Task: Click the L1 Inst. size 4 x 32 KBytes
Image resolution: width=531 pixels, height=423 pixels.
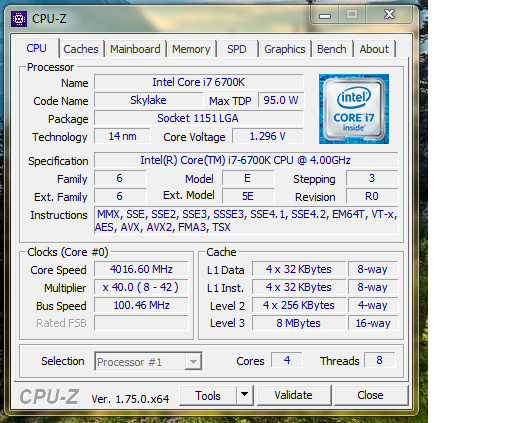Action: click(x=299, y=287)
